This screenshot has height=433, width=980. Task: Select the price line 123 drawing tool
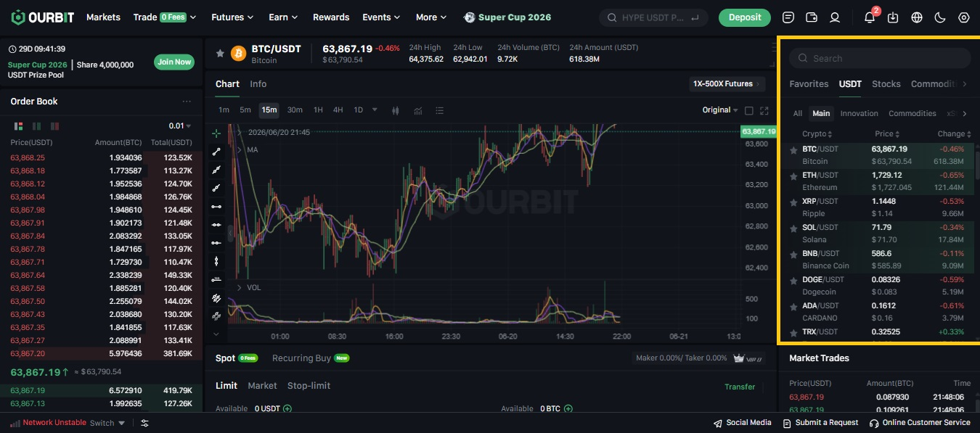[216, 279]
